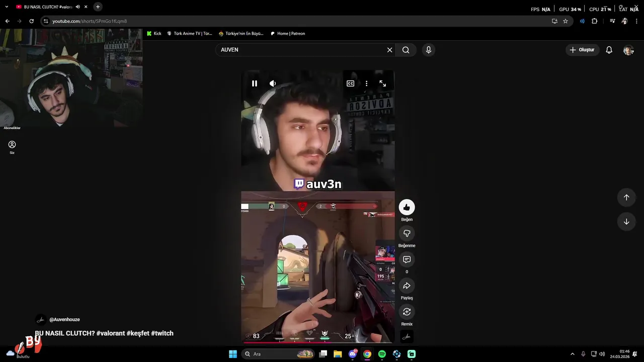
Task: Open YouTube notifications bell
Action: pos(609,50)
